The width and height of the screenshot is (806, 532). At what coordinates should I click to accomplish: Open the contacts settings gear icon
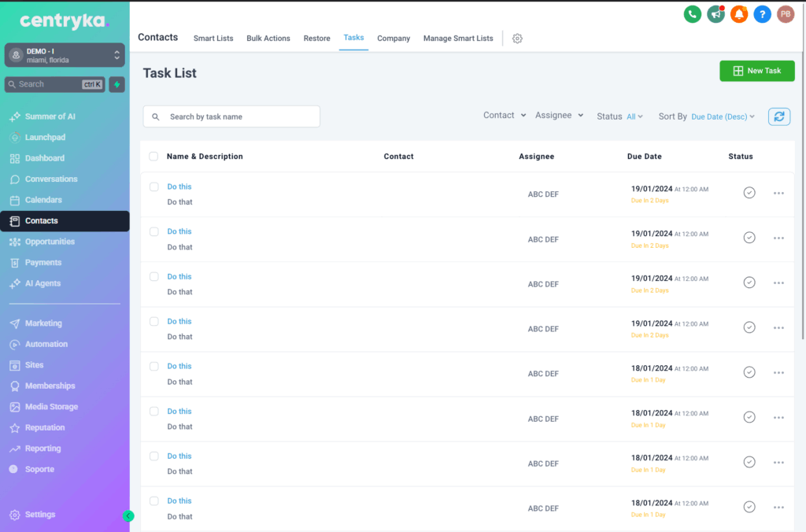pos(517,39)
